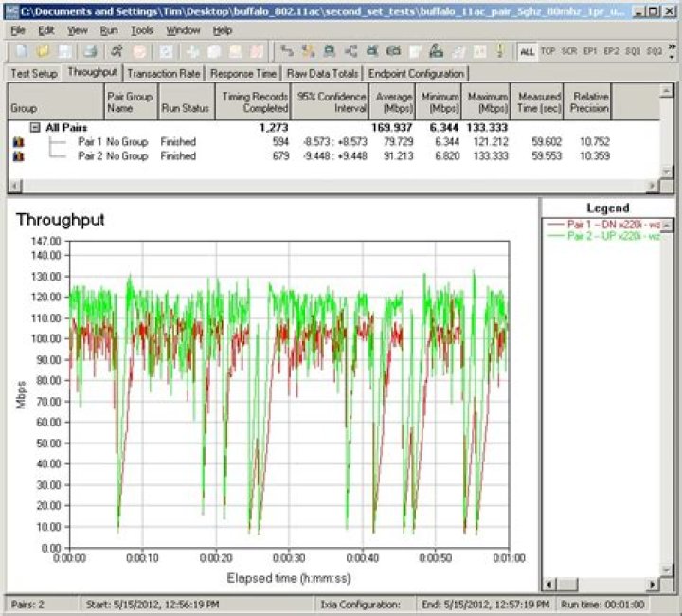The height and width of the screenshot is (616, 682).
Task: Collapse the All Pairs group
Action: point(35,127)
